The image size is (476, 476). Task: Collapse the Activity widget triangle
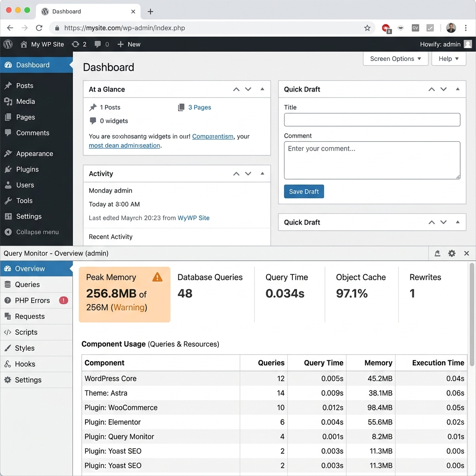[x=262, y=173]
